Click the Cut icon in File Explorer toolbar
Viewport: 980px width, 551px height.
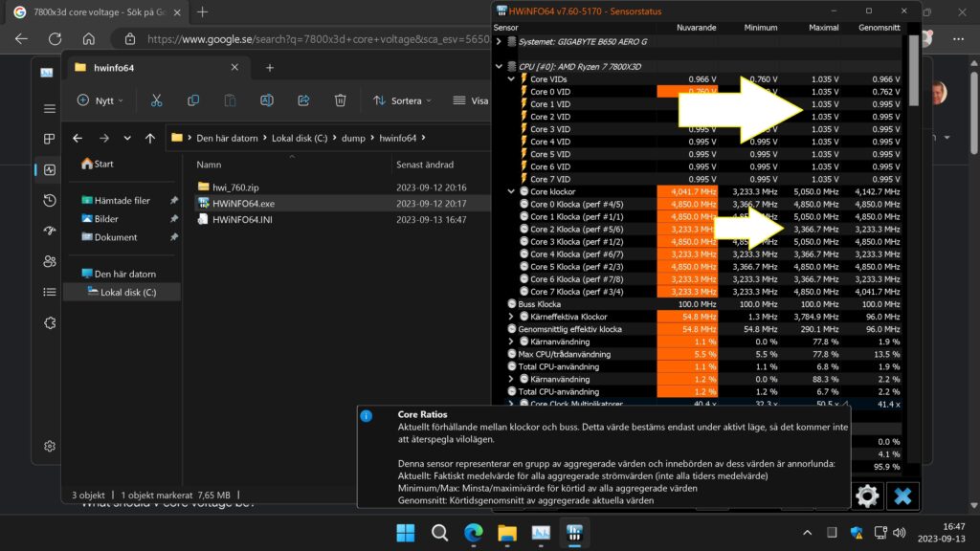(156, 100)
